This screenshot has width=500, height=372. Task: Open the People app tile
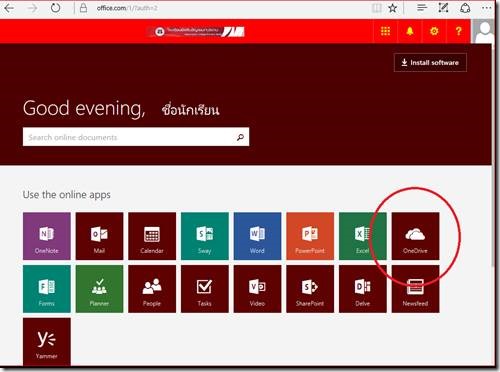(152, 289)
